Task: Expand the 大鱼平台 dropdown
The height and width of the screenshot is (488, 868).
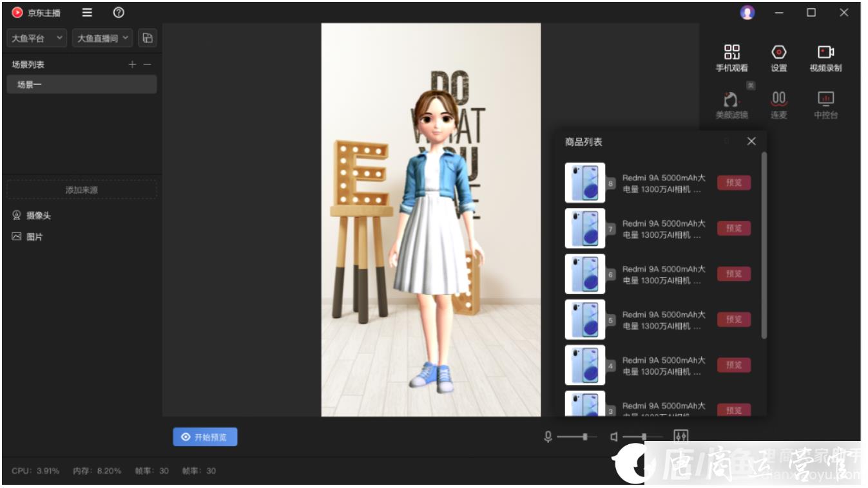Action: pyautogui.click(x=37, y=38)
